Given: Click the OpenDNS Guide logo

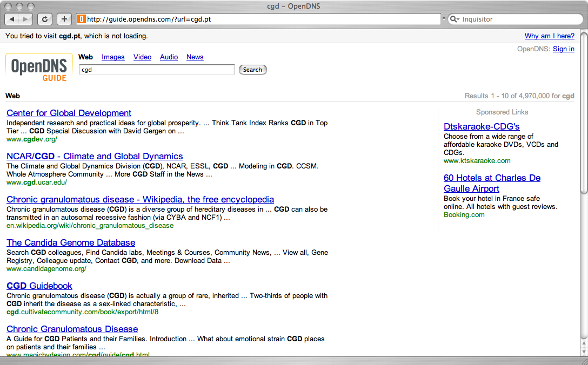Looking at the screenshot, I should (x=39, y=68).
